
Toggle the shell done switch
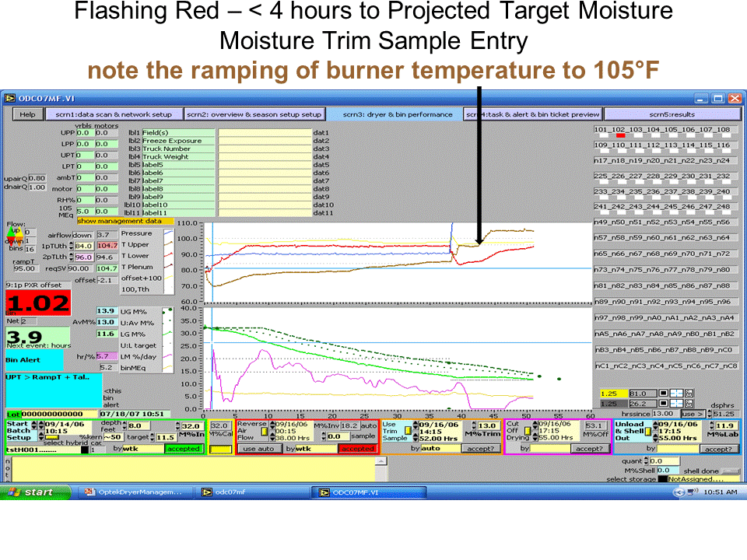tap(731, 471)
